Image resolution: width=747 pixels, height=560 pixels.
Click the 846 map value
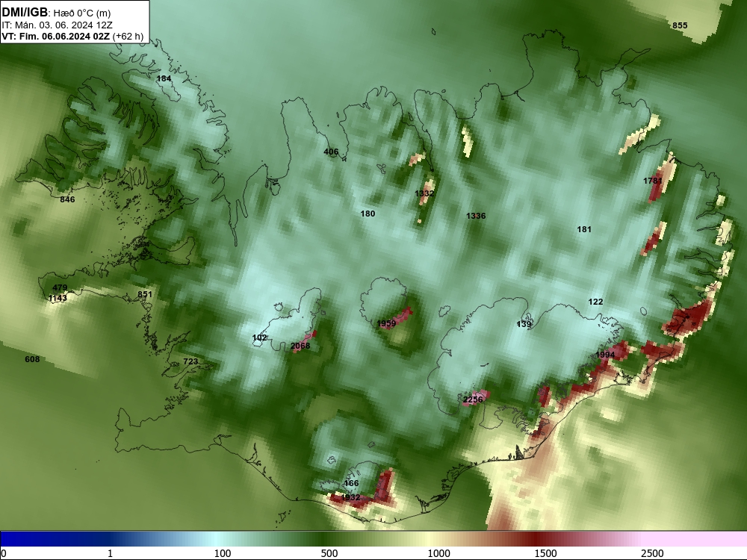click(67, 199)
